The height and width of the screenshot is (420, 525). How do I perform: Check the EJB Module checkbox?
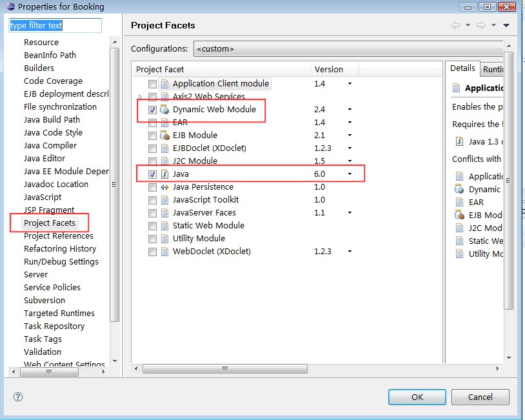(152, 135)
